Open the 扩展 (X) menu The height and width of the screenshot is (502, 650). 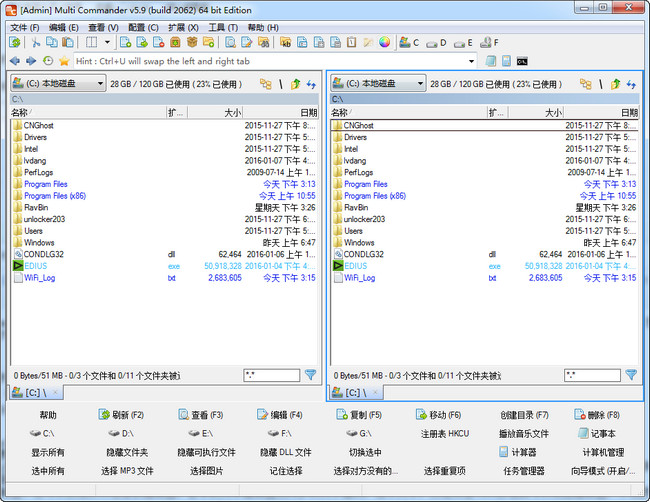pos(183,28)
